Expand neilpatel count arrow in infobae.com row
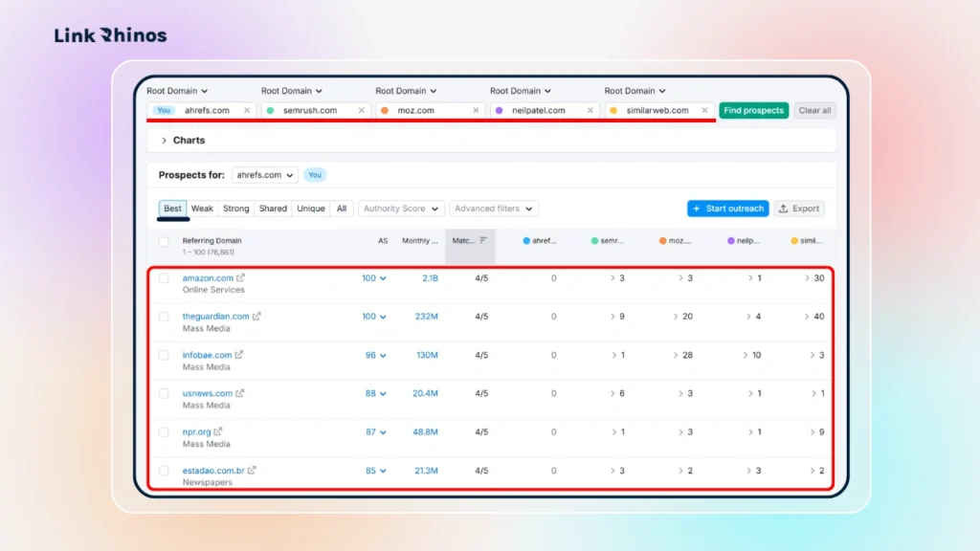 [x=745, y=355]
